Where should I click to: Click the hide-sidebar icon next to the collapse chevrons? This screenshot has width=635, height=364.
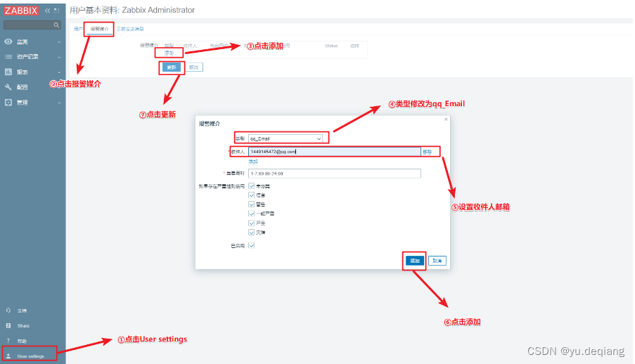[x=57, y=11]
